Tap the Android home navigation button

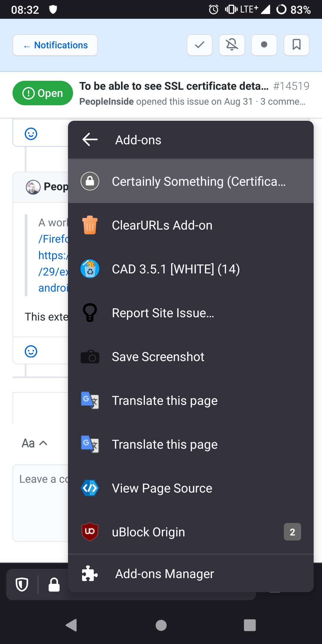click(161, 625)
